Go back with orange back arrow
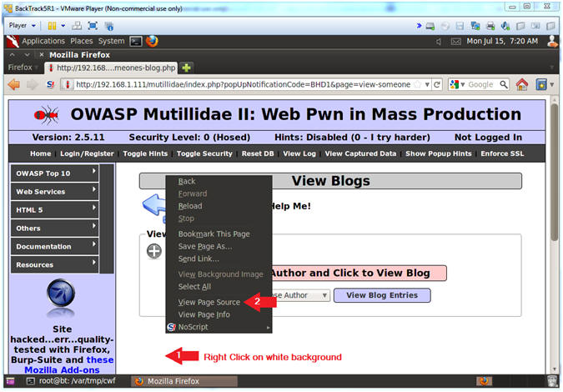Image resolution: width=563 pixels, height=392 pixels. point(14,85)
